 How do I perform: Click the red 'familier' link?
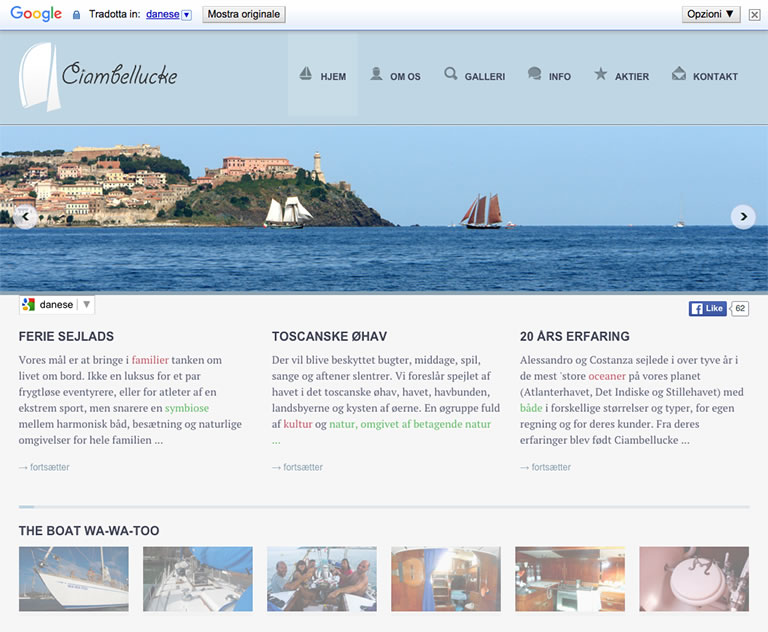pyautogui.click(x=150, y=360)
